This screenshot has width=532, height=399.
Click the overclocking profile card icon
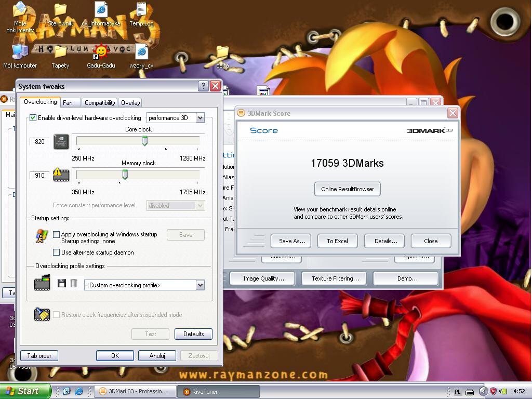tap(42, 283)
